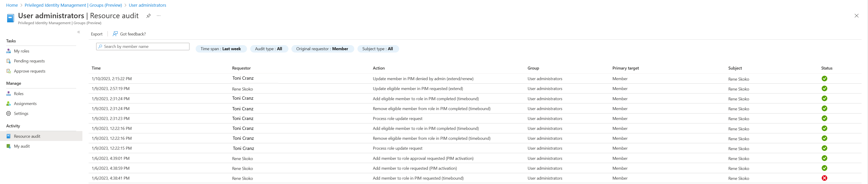Open the Audit type filter
Viewport: 868px width, 184px height.
coord(268,49)
